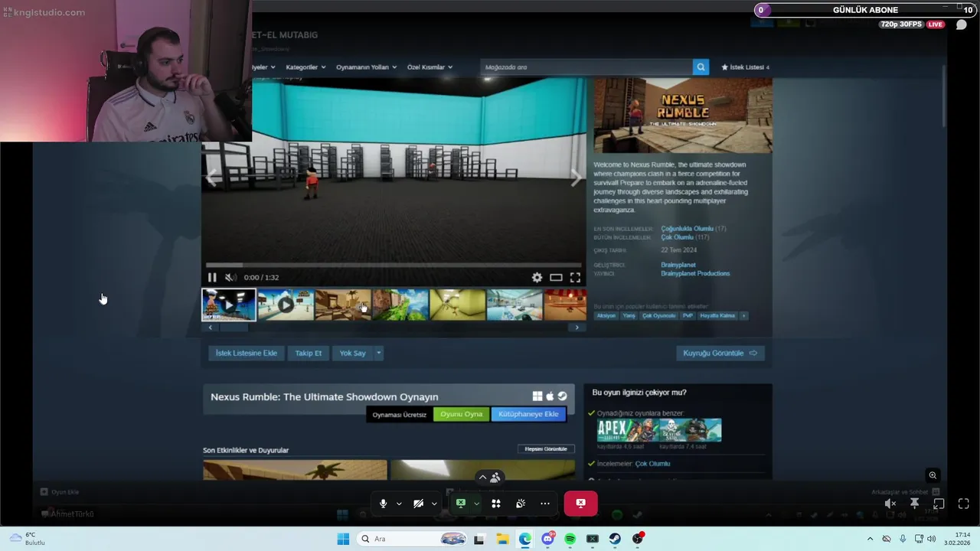Click Hepsini Görüntüle button
Image resolution: width=980 pixels, height=551 pixels.
(546, 449)
